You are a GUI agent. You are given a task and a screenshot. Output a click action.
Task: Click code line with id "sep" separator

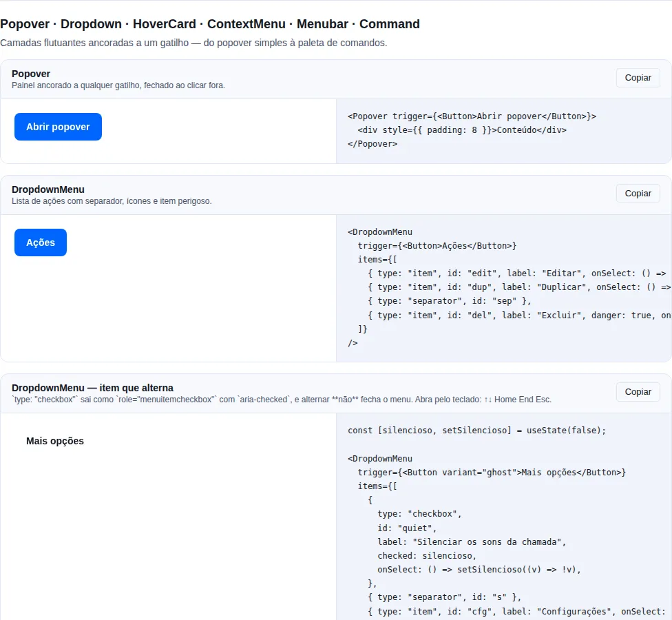[x=449, y=301]
